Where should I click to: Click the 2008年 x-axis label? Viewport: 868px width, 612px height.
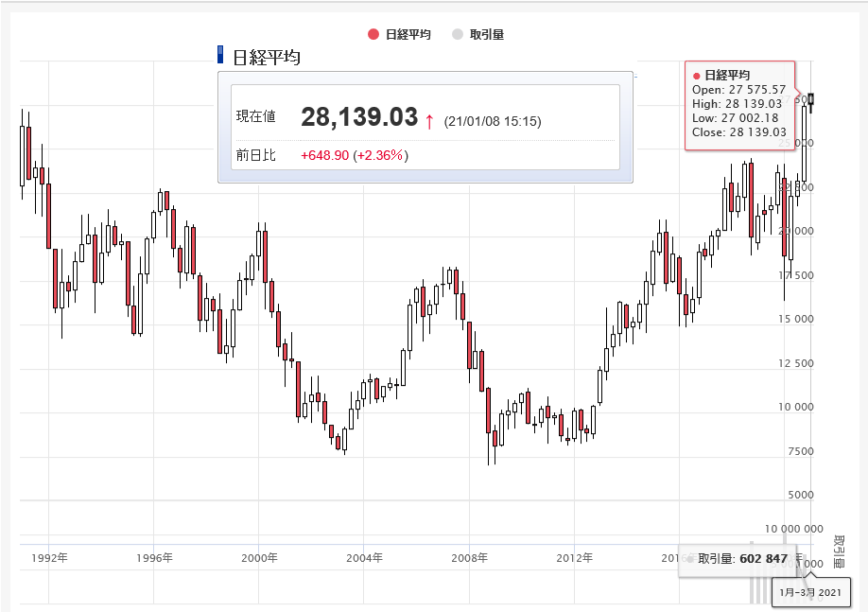click(x=469, y=558)
